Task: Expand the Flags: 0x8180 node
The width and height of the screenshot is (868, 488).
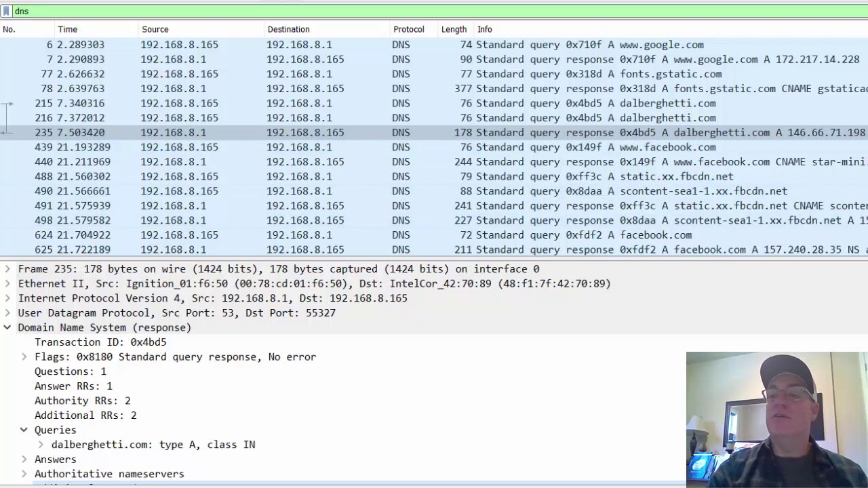Action: click(24, 357)
